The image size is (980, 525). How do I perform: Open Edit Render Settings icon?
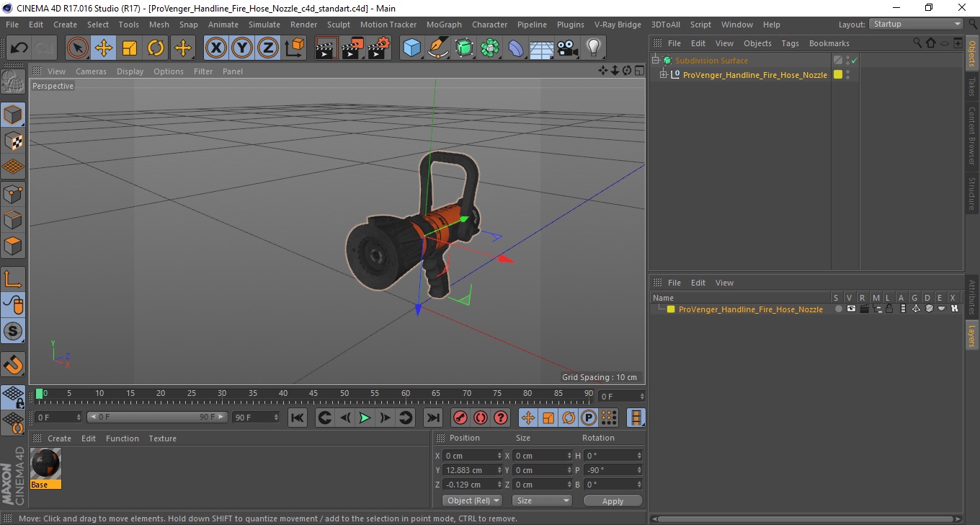click(x=379, y=48)
